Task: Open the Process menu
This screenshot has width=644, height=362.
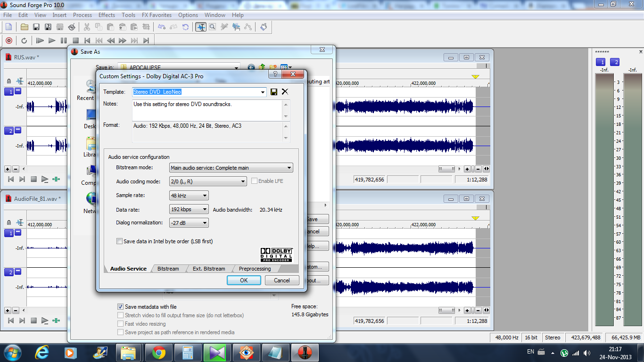Action: [x=83, y=15]
